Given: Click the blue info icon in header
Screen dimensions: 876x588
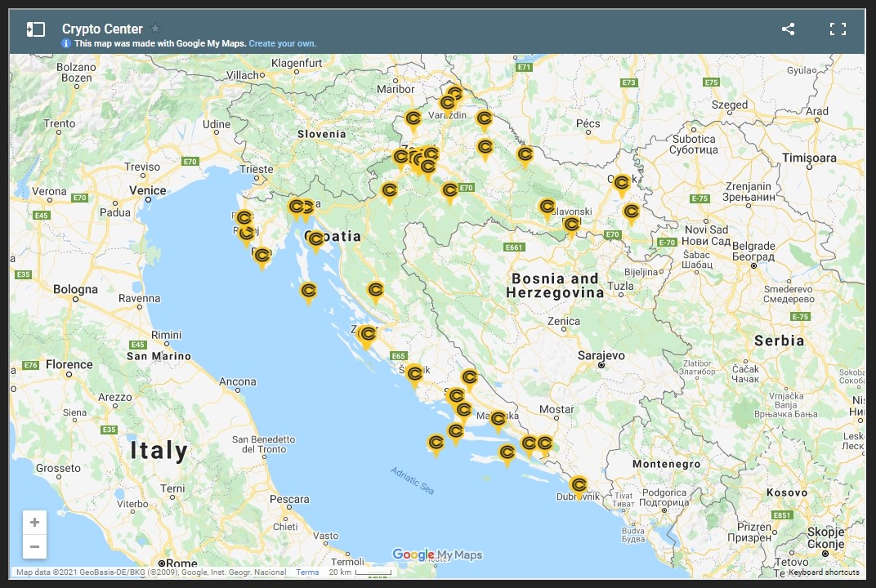Looking at the screenshot, I should [66, 43].
